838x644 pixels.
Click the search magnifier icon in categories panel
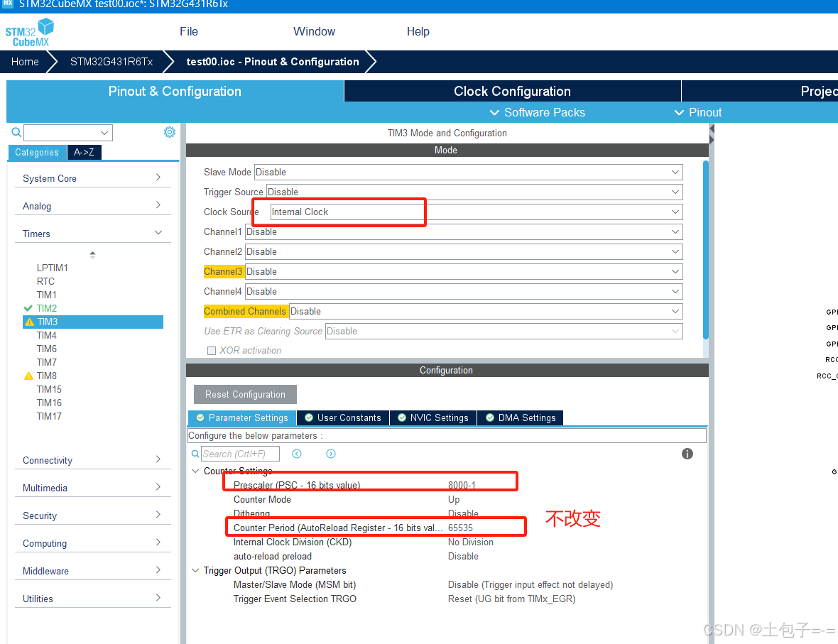pyautogui.click(x=16, y=132)
